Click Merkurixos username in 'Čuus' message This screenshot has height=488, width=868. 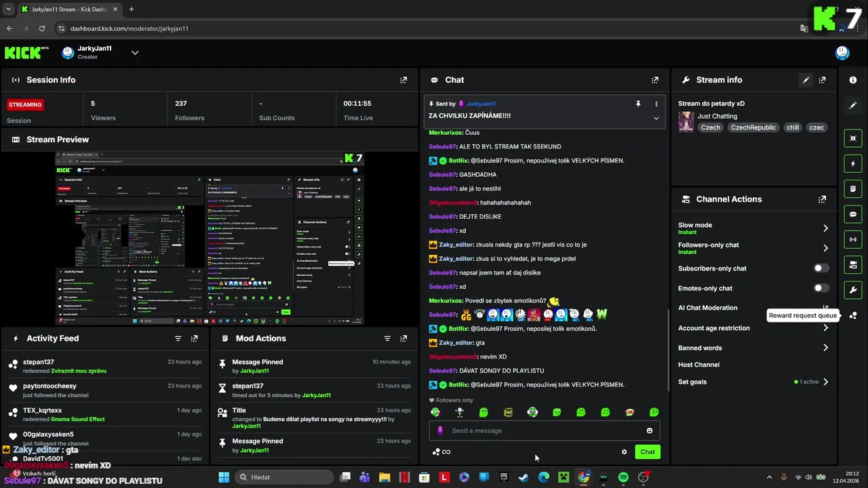coord(446,133)
